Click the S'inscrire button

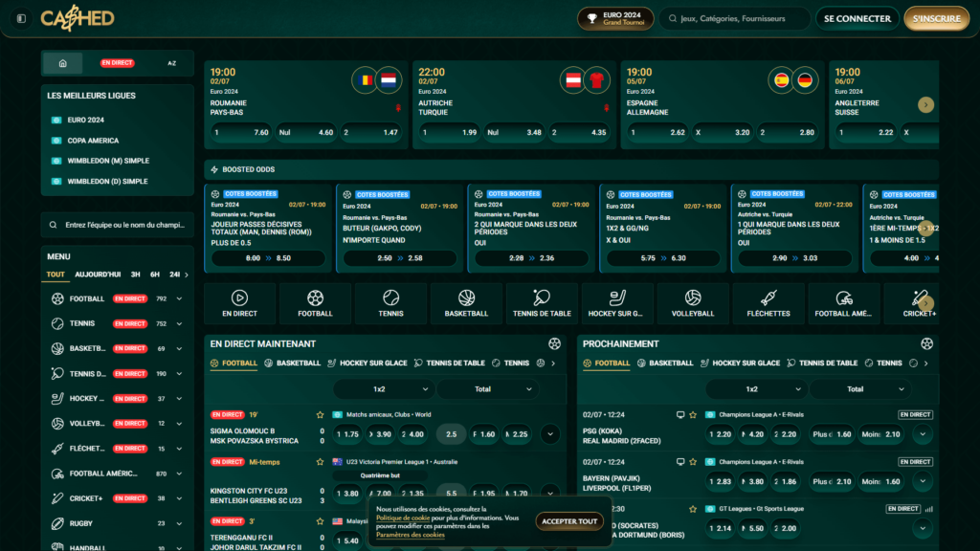(x=935, y=18)
